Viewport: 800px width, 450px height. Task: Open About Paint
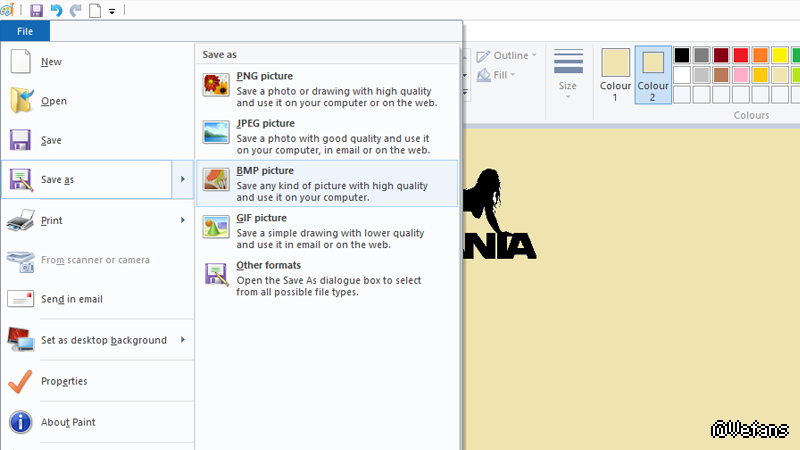click(x=97, y=422)
